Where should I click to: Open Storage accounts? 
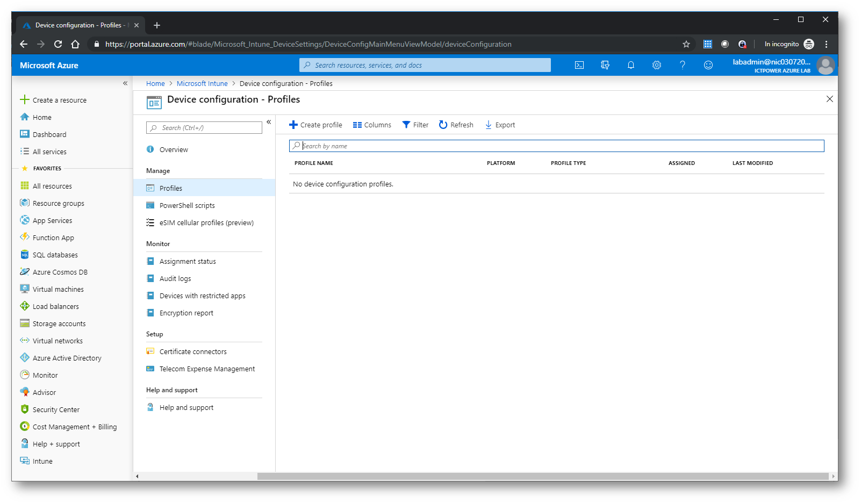(x=59, y=323)
